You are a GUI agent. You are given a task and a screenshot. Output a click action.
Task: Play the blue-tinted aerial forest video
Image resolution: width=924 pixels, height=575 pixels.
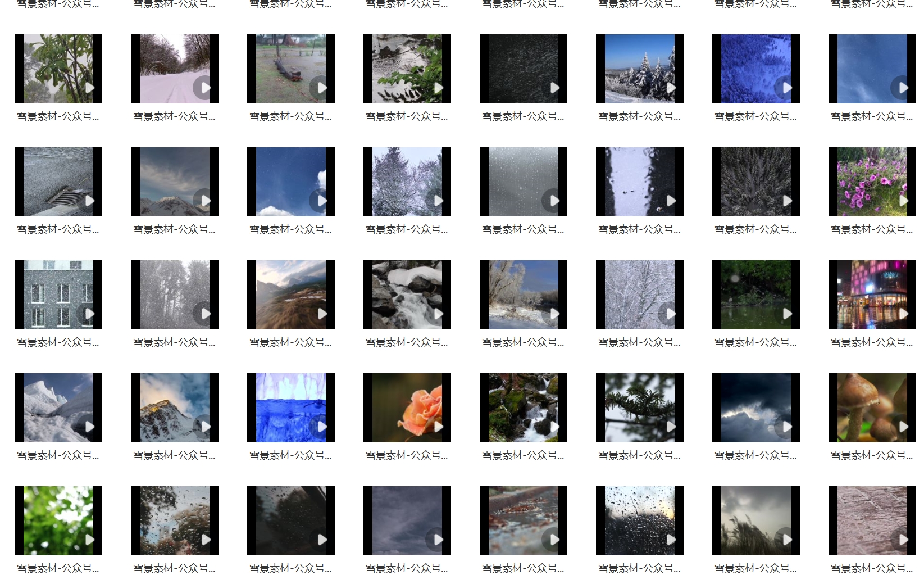click(787, 88)
